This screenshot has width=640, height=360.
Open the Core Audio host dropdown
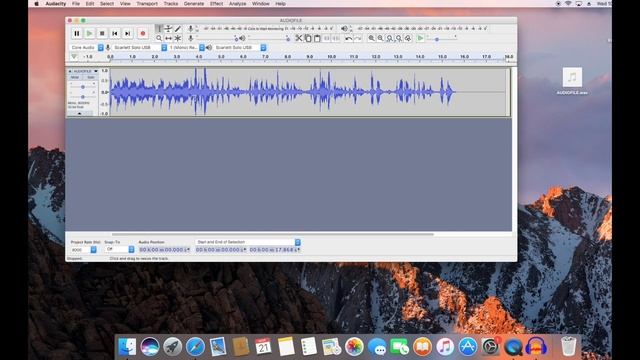[87, 48]
